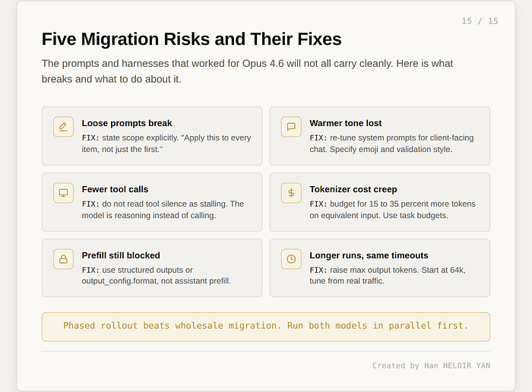
Task: Click the dollar sign icon beside Tokenizer cost creep
Action: [291, 193]
